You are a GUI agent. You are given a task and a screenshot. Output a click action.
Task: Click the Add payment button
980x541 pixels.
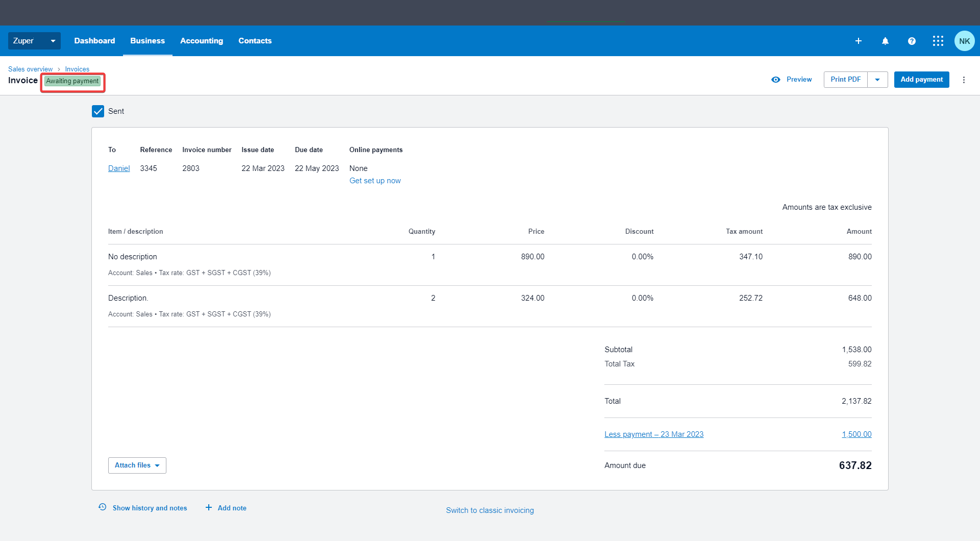click(921, 80)
